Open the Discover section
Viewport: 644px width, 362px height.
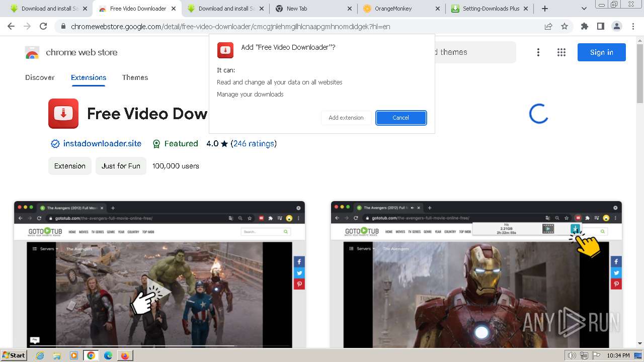tap(40, 77)
